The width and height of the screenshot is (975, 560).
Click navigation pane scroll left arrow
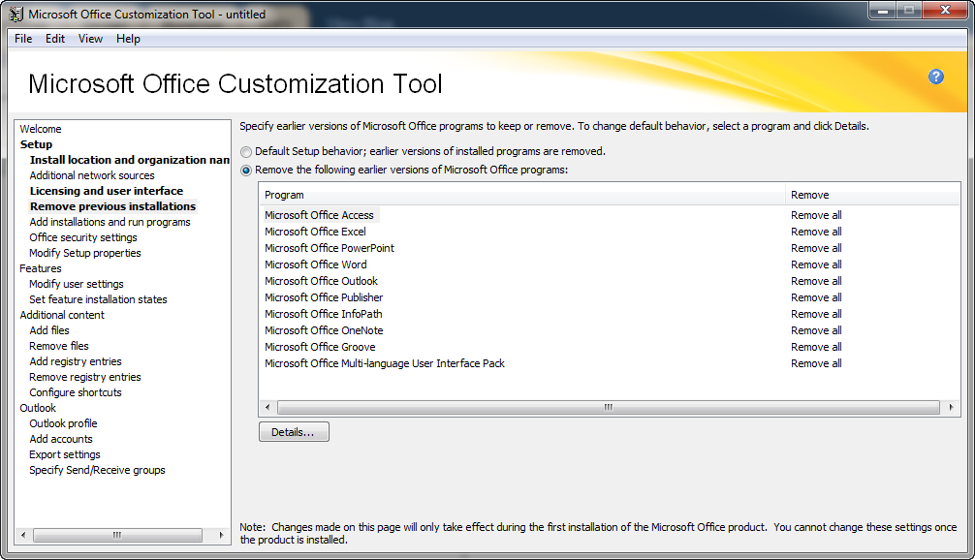click(x=23, y=535)
